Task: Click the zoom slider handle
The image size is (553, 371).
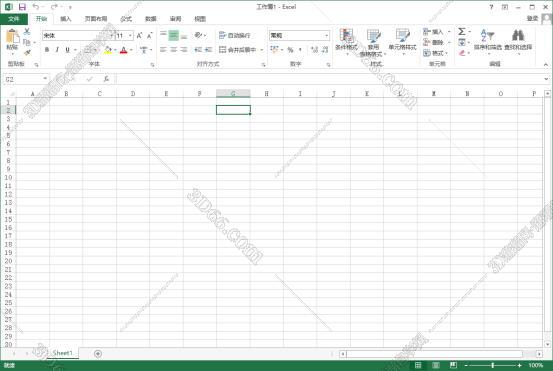Action: coord(493,365)
